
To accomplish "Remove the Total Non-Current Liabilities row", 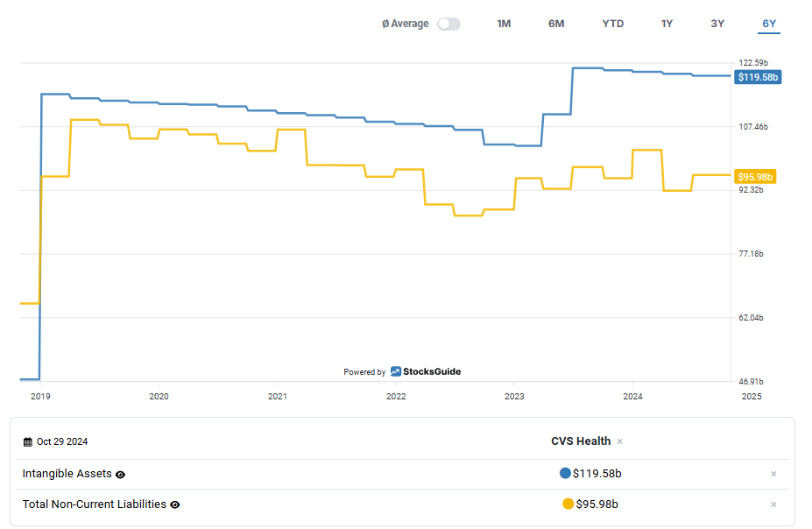I will click(773, 504).
